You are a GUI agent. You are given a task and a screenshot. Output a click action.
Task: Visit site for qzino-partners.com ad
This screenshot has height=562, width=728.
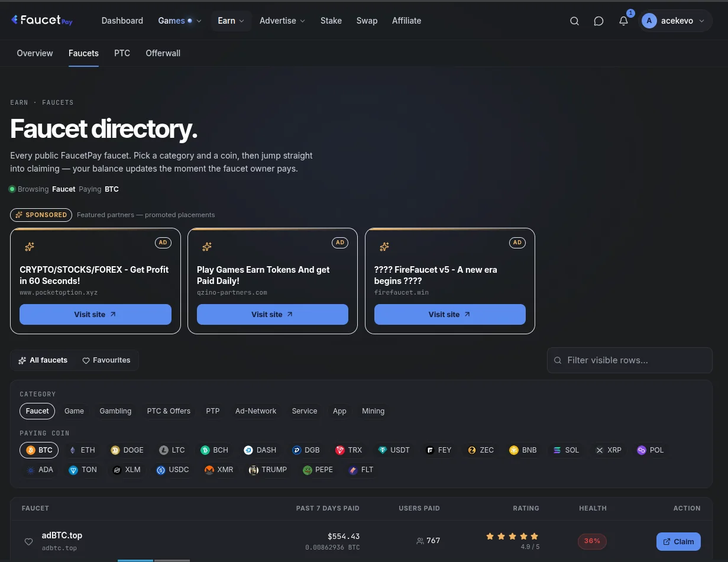273,314
